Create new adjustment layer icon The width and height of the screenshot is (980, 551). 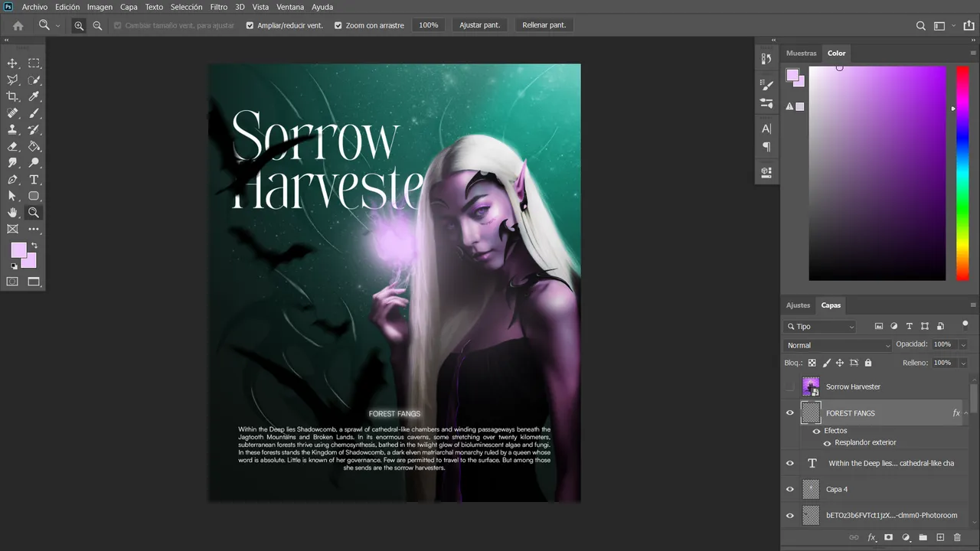(906, 538)
